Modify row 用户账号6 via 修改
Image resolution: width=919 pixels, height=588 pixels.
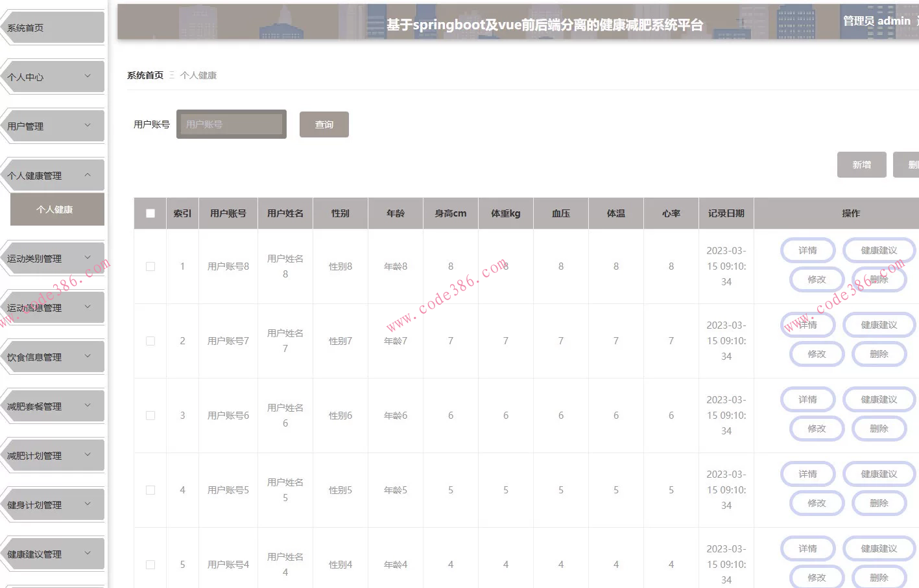pyautogui.click(x=817, y=429)
